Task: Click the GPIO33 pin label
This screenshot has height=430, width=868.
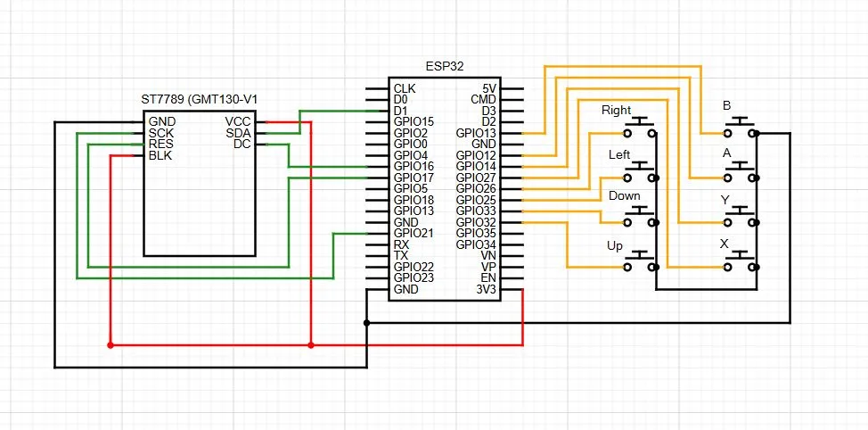Action: pyautogui.click(x=476, y=211)
